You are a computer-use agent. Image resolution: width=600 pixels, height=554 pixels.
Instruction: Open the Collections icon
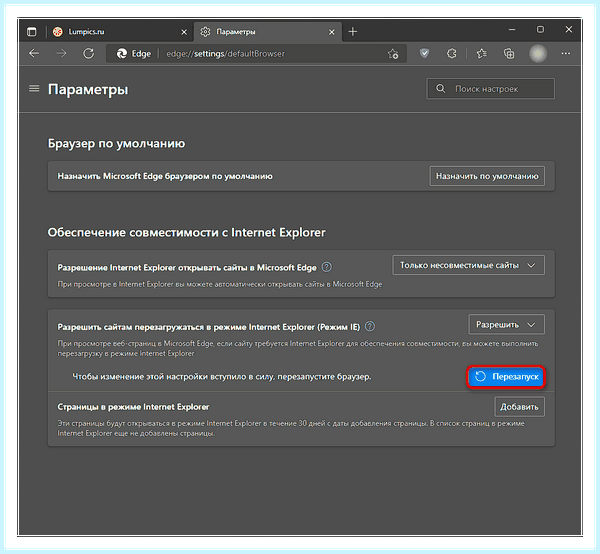click(509, 54)
